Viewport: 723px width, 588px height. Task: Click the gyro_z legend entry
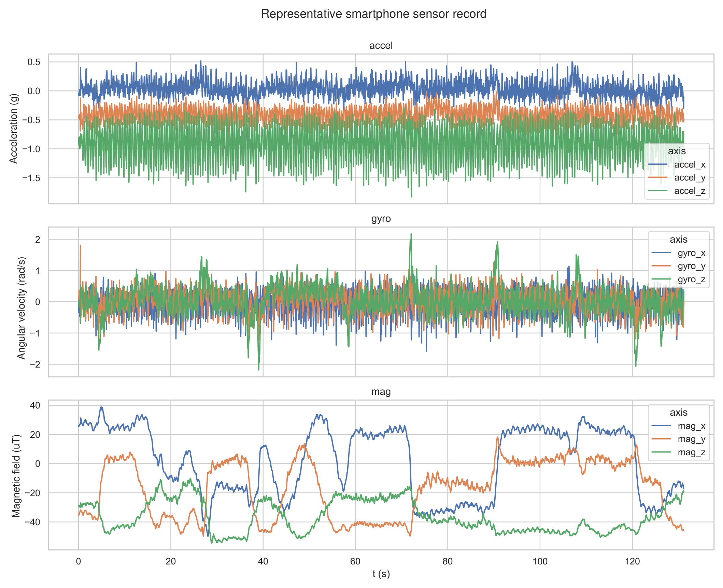679,279
